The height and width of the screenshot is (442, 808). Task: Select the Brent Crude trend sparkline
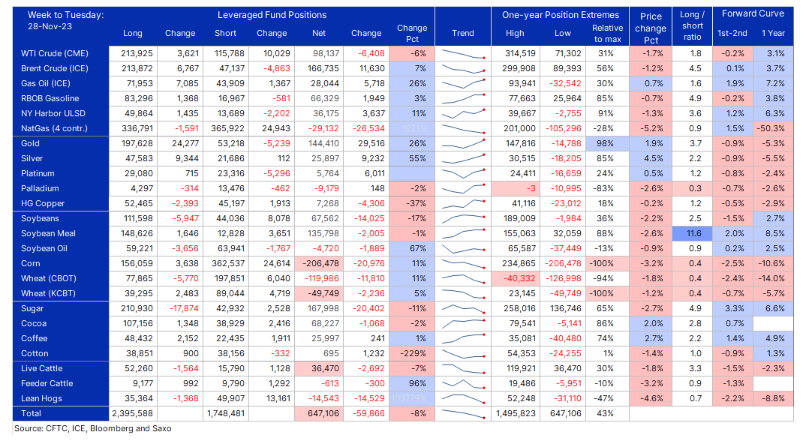click(x=463, y=69)
